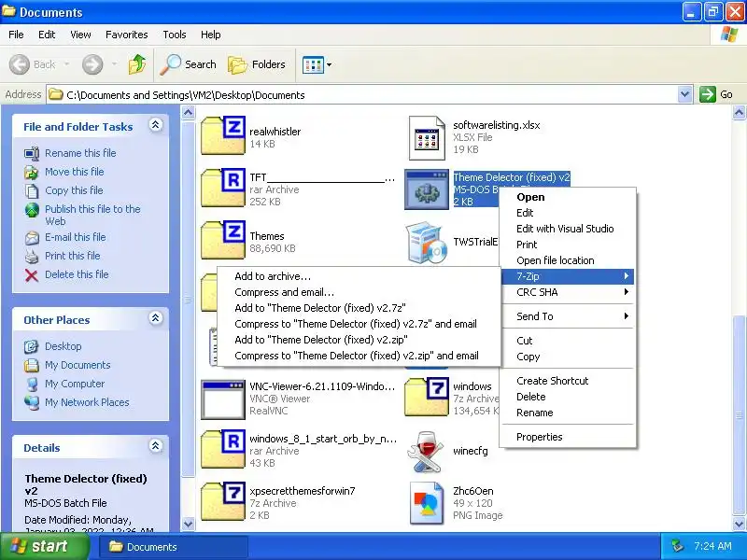Open the File menu
This screenshot has width=747, height=560.
(16, 35)
